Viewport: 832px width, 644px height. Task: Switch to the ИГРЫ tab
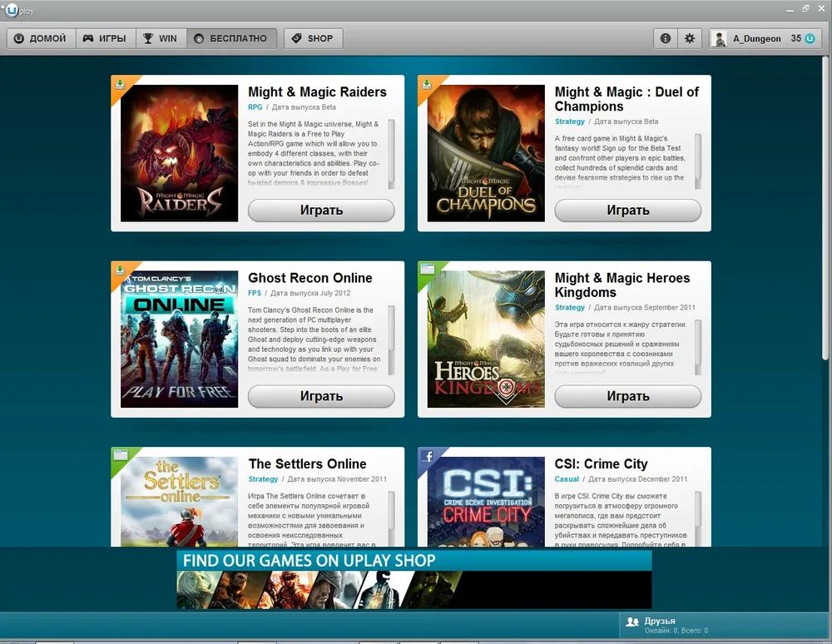pos(106,38)
